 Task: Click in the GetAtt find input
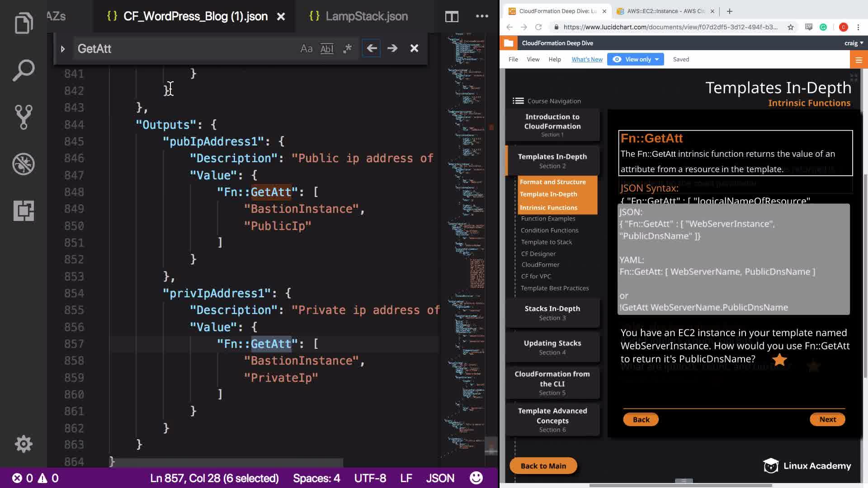pos(181,48)
